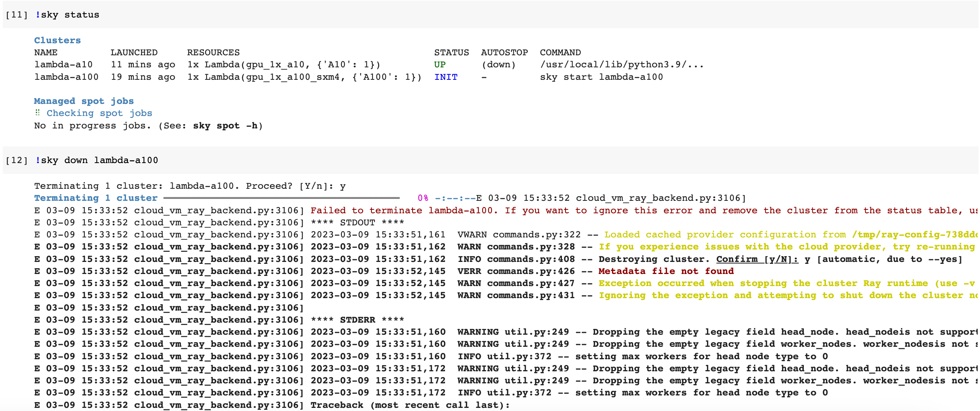This screenshot has width=980, height=411.
Task: Click the INIT status indicator for lambda-a100
Action: (446, 77)
